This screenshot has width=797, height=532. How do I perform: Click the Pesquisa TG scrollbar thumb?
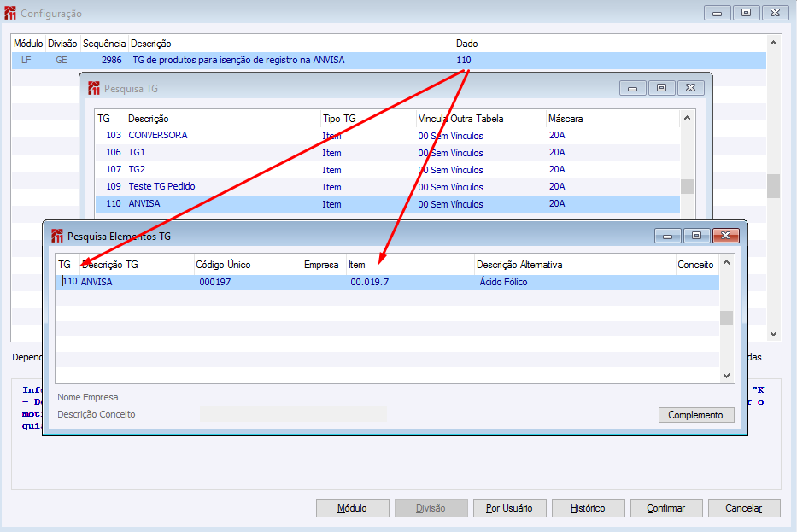pos(687,186)
